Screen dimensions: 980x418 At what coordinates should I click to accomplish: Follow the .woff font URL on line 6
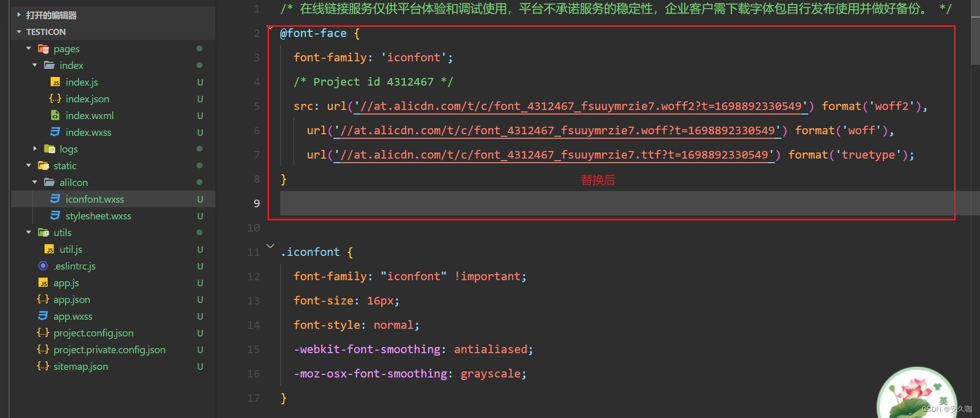point(557,131)
